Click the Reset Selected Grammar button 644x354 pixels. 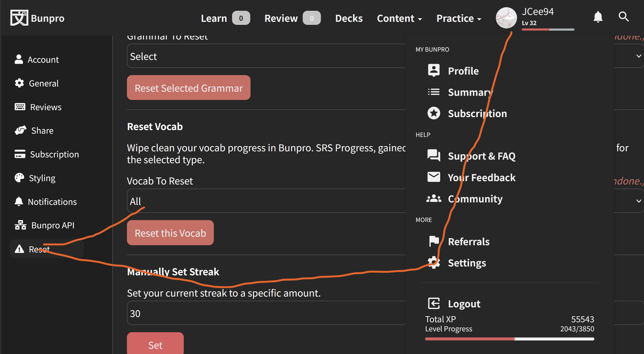click(188, 88)
